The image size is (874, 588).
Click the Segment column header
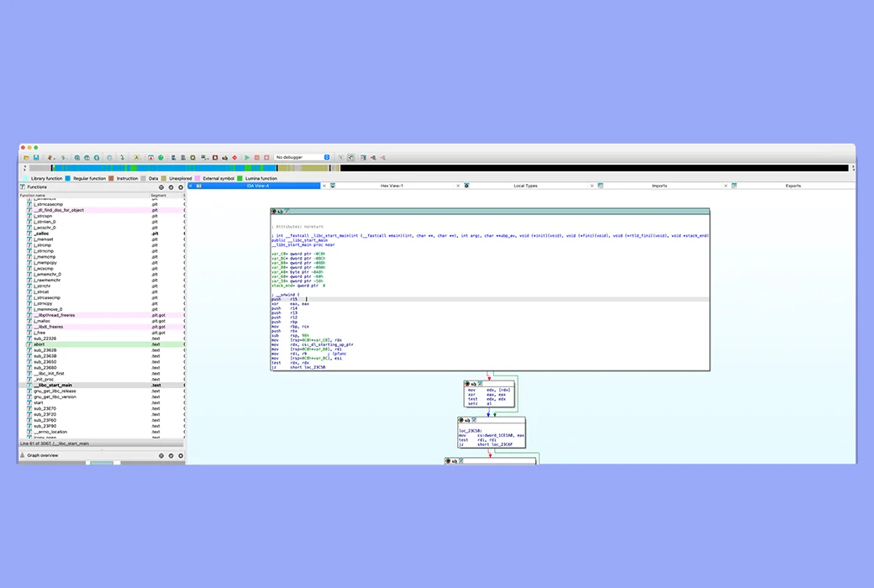[x=166, y=196]
